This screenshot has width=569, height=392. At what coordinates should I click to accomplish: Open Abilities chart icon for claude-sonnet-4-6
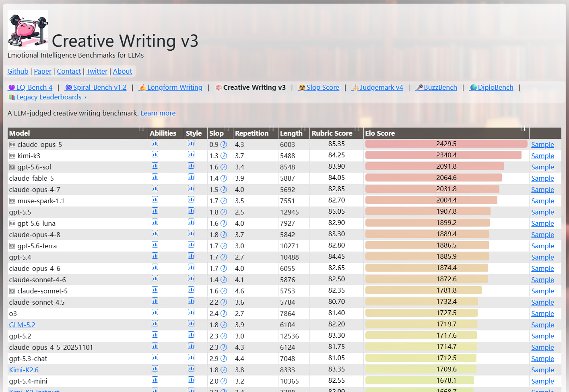[155, 279]
